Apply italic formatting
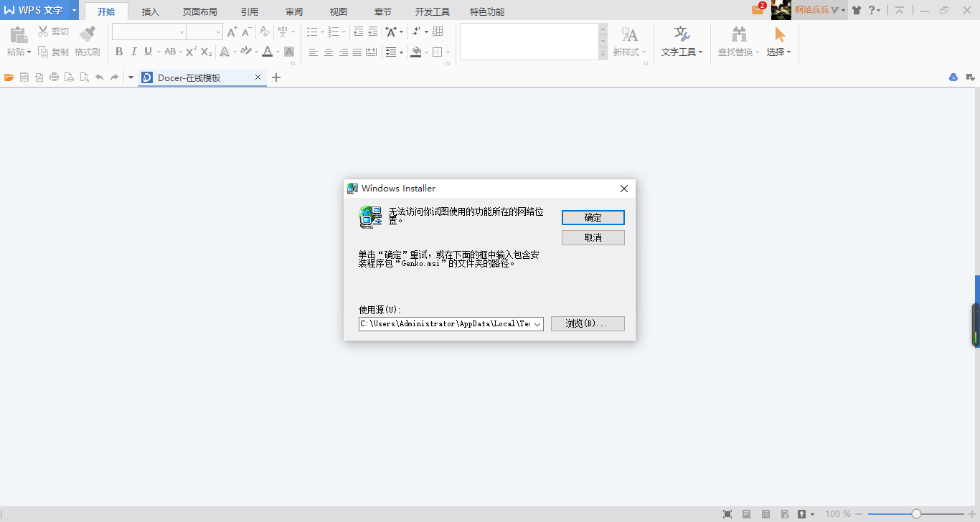The image size is (980, 522). [x=133, y=51]
